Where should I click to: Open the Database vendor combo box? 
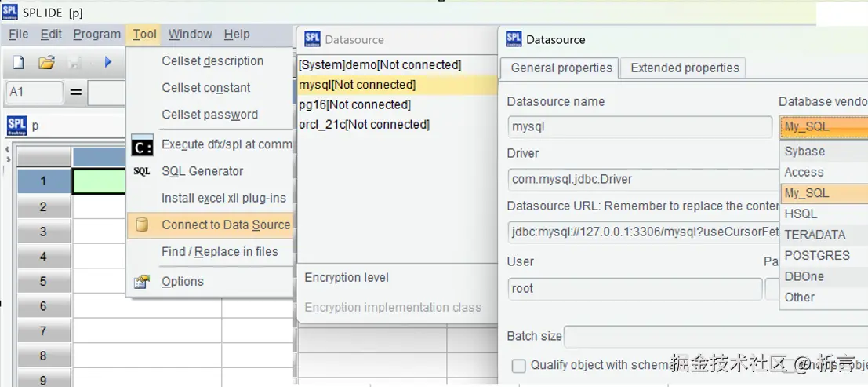click(x=824, y=127)
